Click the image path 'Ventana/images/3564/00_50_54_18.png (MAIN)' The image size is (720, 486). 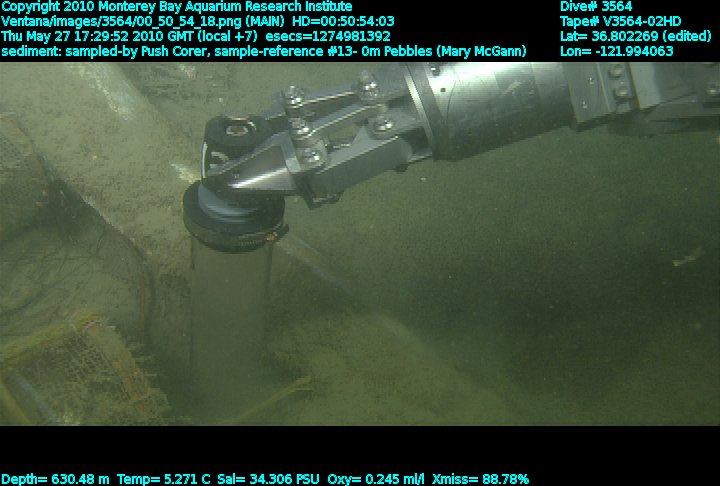click(x=143, y=22)
